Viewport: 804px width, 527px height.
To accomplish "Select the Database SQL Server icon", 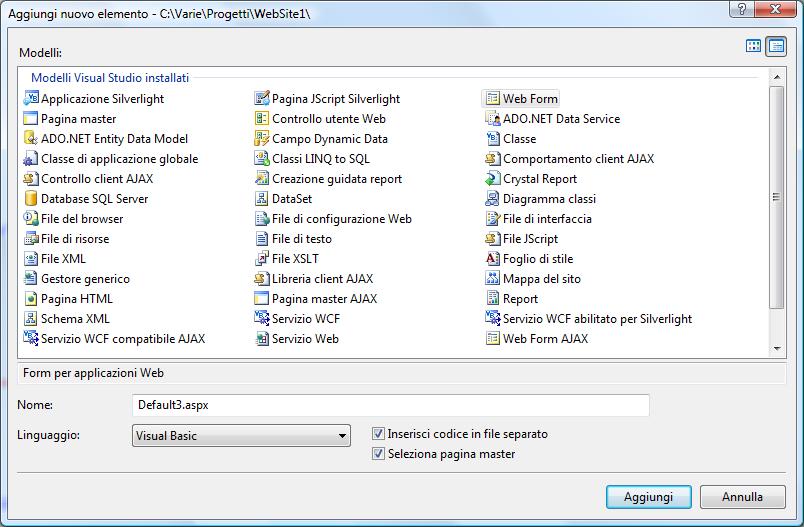I will [31, 198].
